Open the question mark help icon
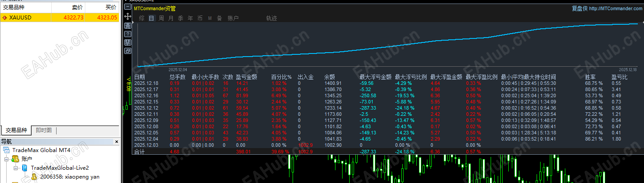This screenshot has width=644, height=183. coord(128,34)
